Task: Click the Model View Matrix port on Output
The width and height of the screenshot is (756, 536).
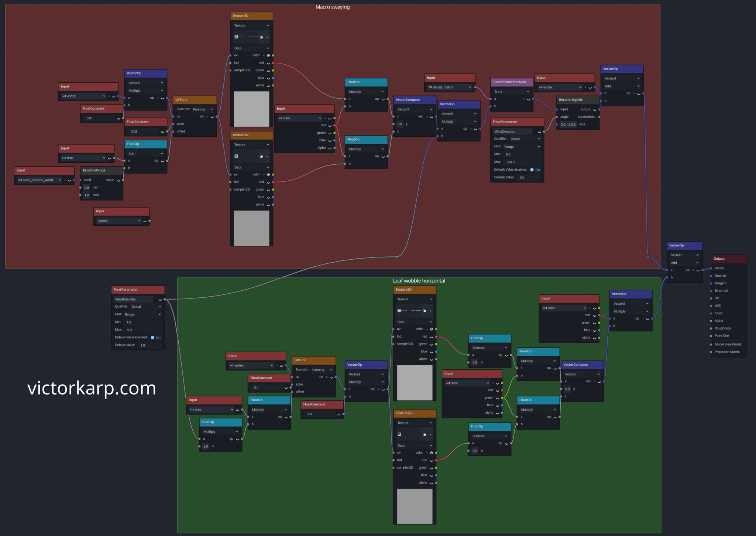Action: [x=711, y=344]
